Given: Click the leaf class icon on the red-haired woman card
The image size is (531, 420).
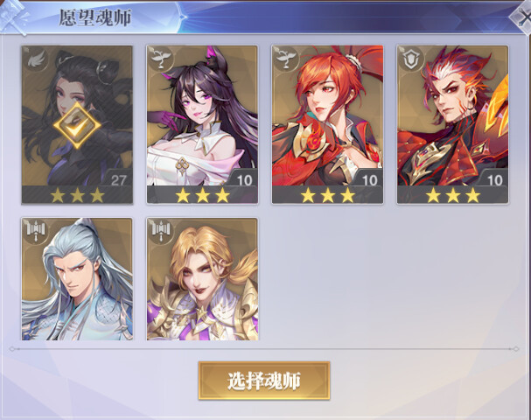Looking at the screenshot, I should pyautogui.click(x=286, y=59).
